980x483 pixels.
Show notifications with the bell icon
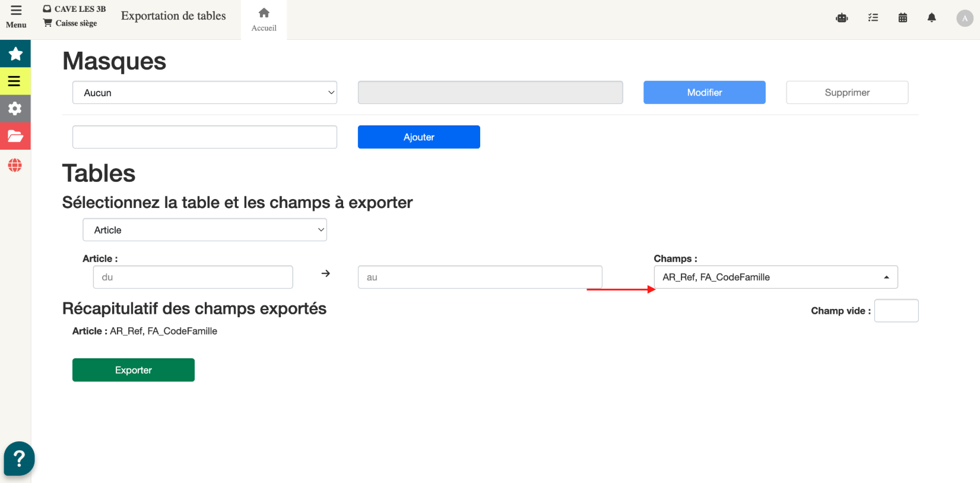click(x=931, y=18)
